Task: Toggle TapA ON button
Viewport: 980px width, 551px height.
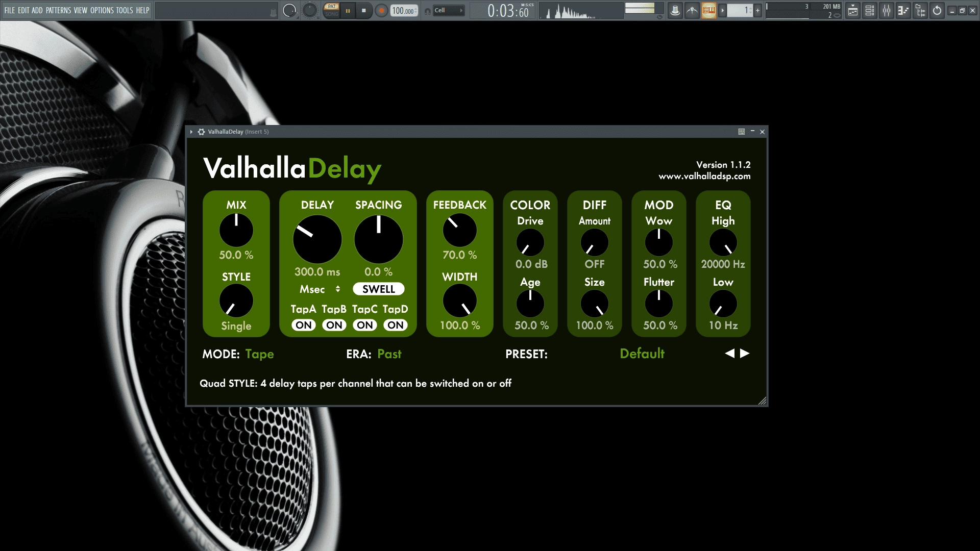Action: pyautogui.click(x=304, y=325)
